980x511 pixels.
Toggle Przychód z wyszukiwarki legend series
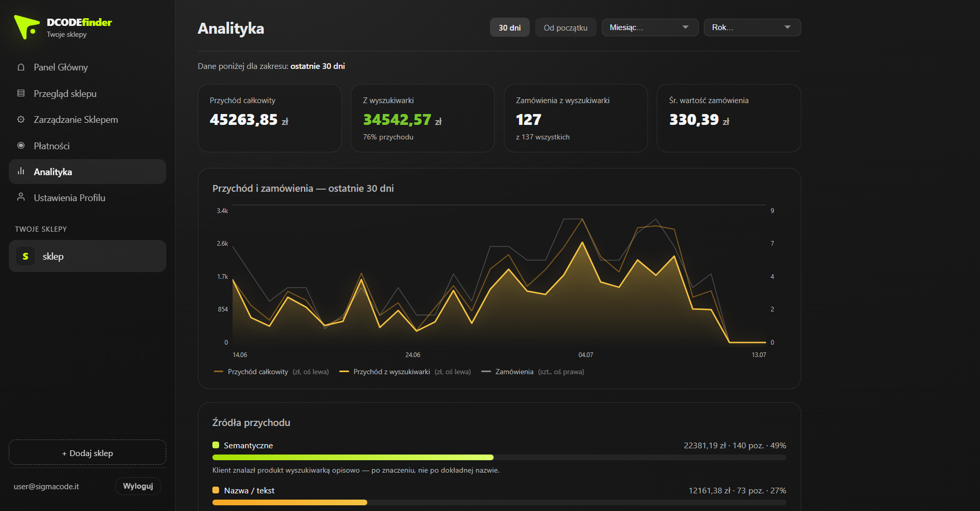pyautogui.click(x=405, y=372)
